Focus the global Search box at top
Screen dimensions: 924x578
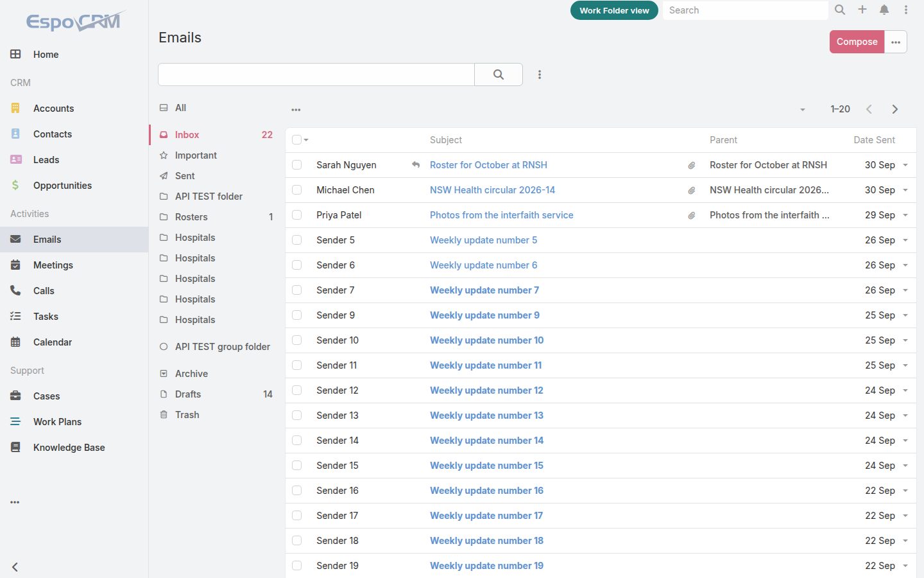click(745, 10)
